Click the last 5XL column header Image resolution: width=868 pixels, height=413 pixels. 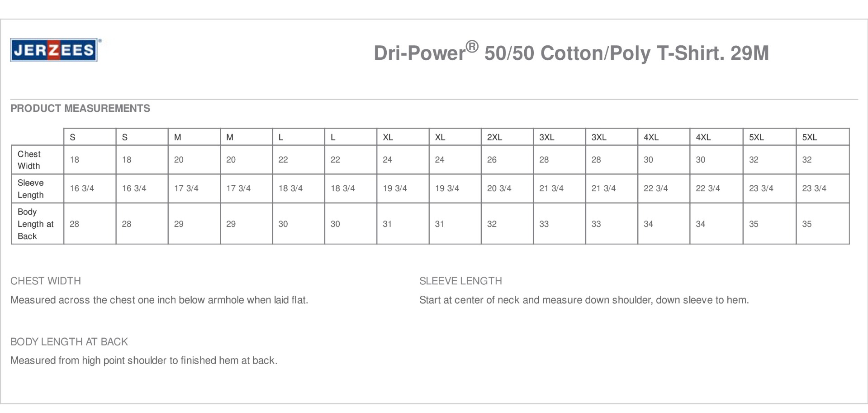click(809, 137)
